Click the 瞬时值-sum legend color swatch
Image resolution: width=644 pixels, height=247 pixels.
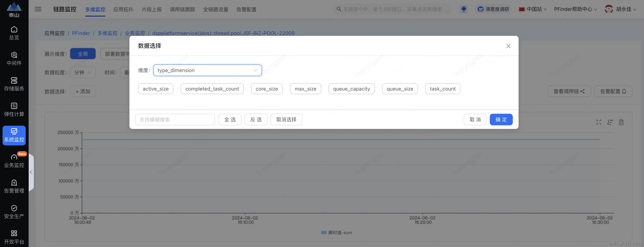(324, 233)
